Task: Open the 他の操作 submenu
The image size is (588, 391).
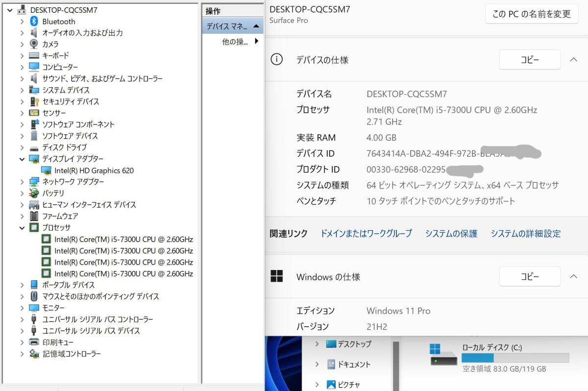Action: click(x=240, y=42)
